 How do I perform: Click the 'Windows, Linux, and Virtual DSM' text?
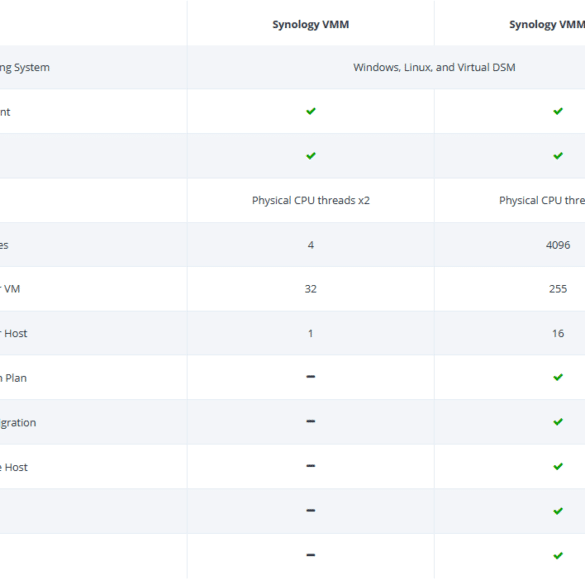434,68
